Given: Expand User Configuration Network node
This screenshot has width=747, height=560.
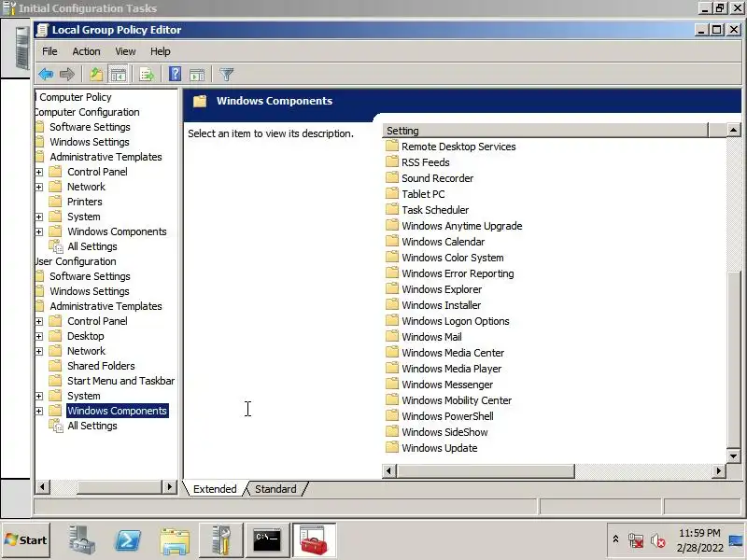Looking at the screenshot, I should click(39, 352).
